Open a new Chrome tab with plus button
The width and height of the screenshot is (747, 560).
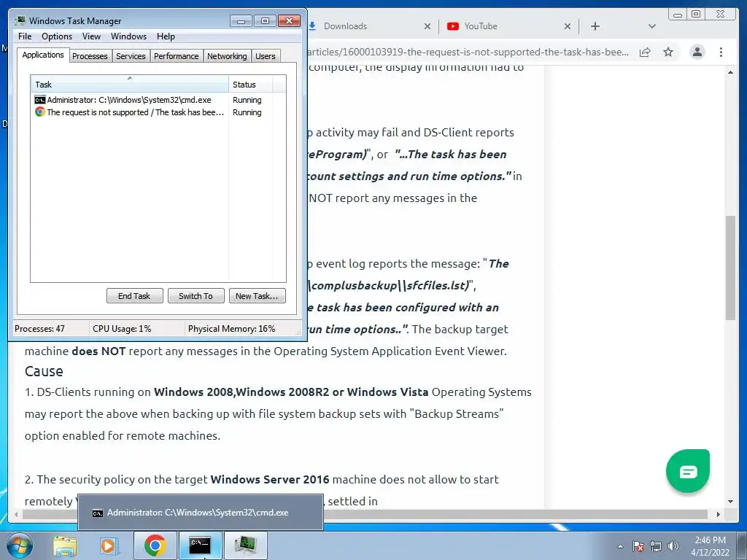[x=595, y=27]
